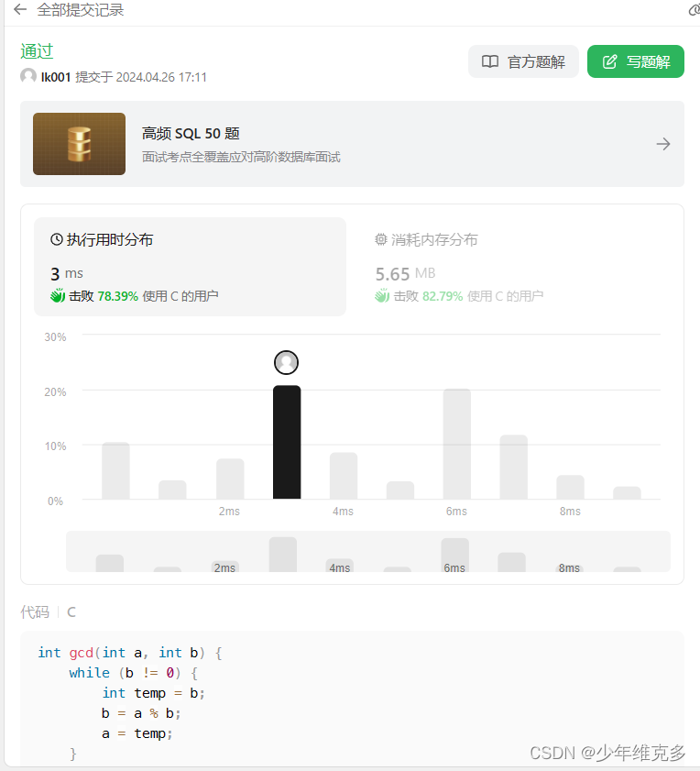Click the pencil icon on the 写题解 button
The height and width of the screenshot is (771, 700).
point(607,61)
